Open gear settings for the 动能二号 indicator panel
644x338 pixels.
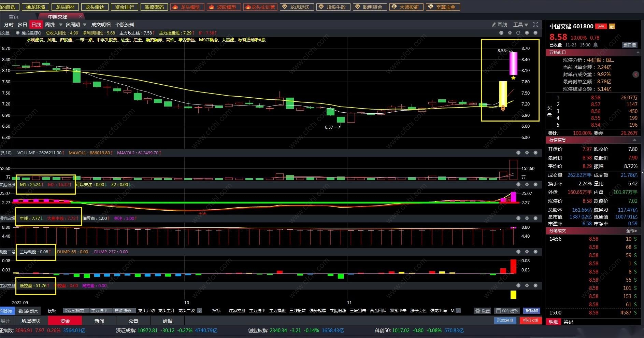[527, 252]
